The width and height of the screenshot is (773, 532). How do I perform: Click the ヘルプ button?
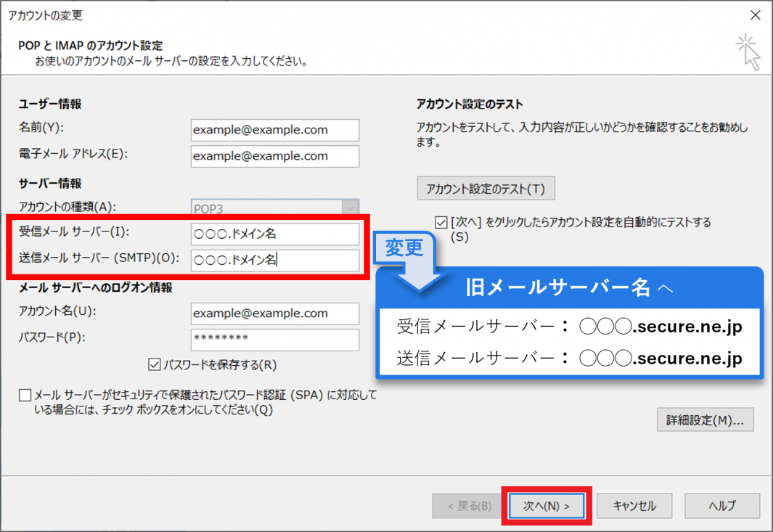click(x=722, y=506)
